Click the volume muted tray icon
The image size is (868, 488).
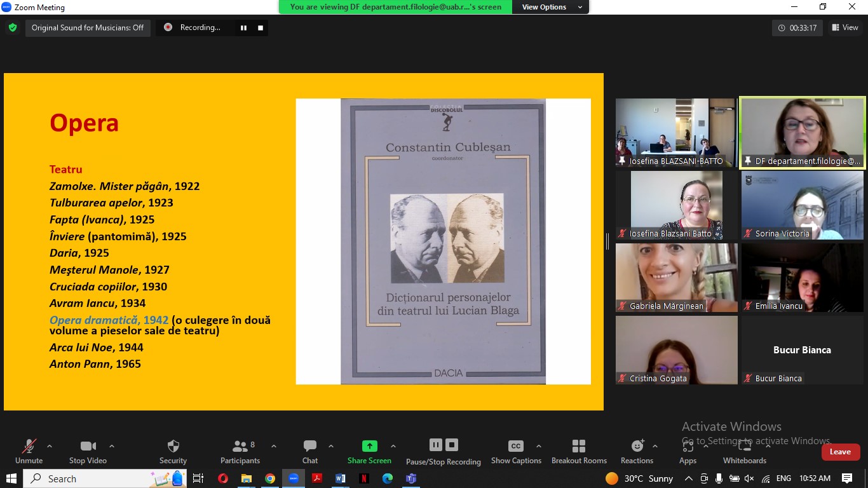(749, 478)
